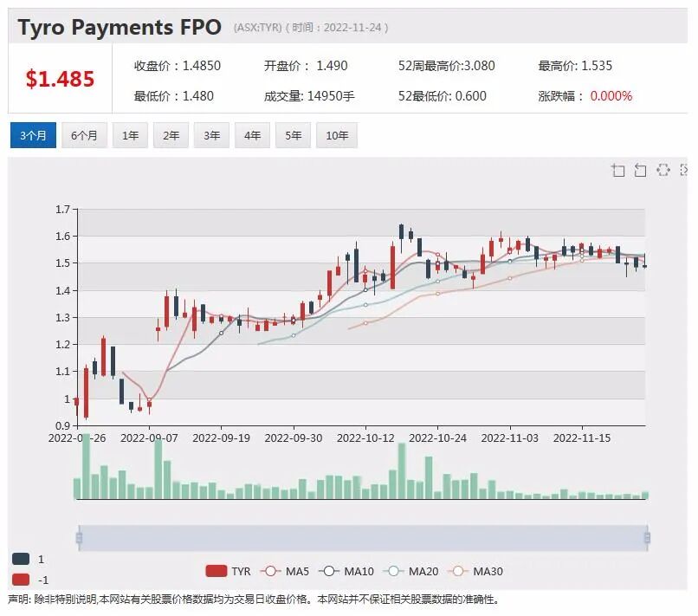
Task: Click the 1.7 y-axis price label
Action: pyautogui.click(x=62, y=209)
